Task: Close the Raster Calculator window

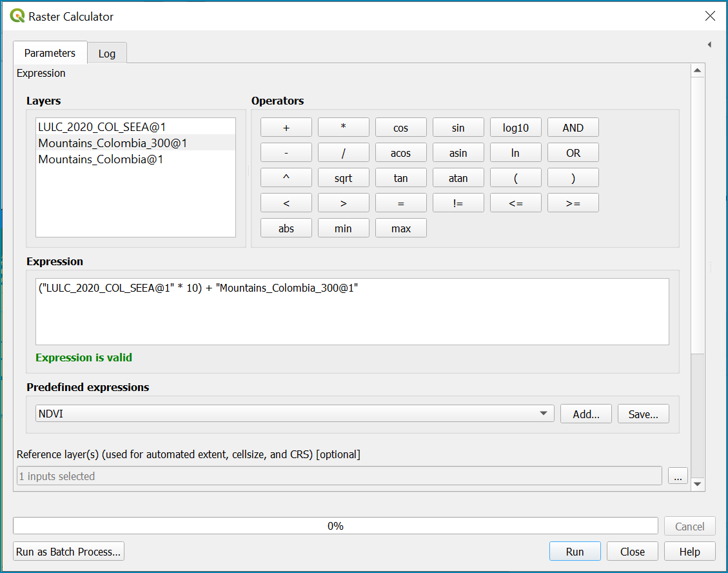Action: pos(710,16)
